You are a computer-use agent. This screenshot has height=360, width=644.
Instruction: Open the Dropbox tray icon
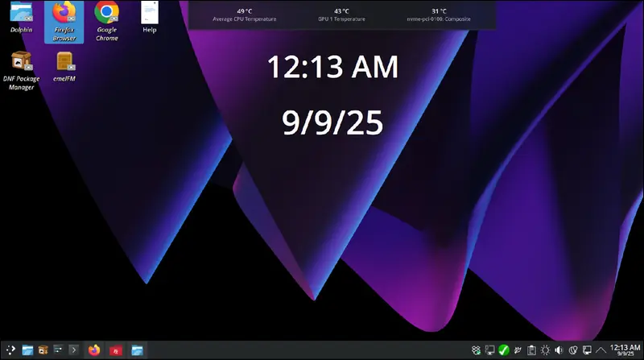[476, 350]
